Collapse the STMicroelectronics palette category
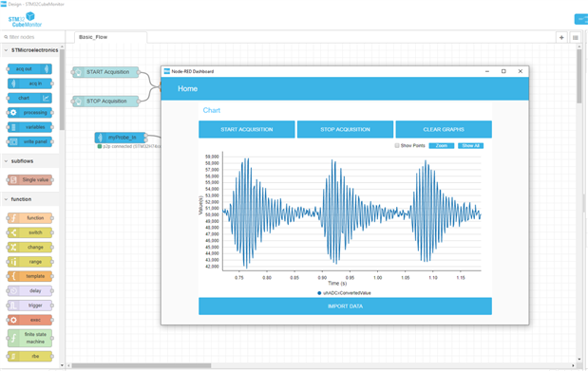Viewport: 588px width, 371px height. 30,50
